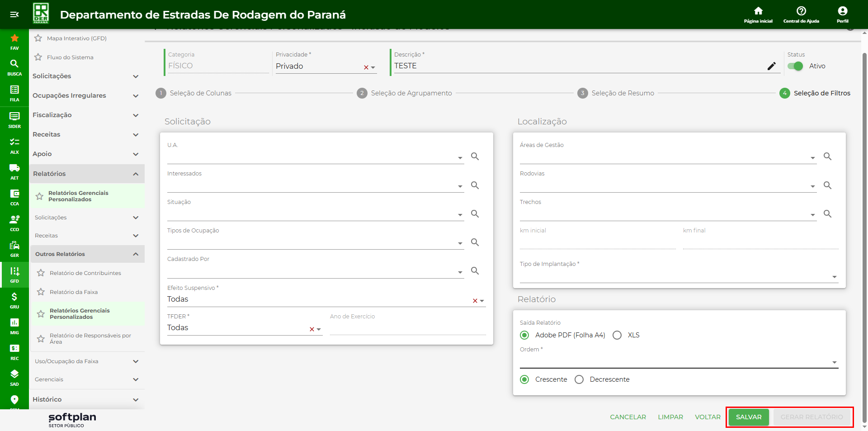Open the Ordem dropdown
The height and width of the screenshot is (431, 868).
[678, 362]
